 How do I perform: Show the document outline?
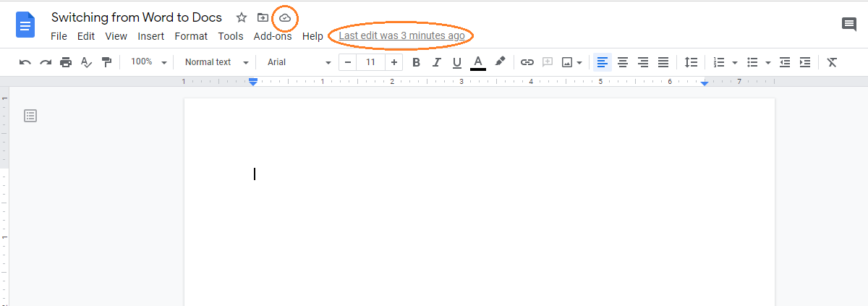30,115
